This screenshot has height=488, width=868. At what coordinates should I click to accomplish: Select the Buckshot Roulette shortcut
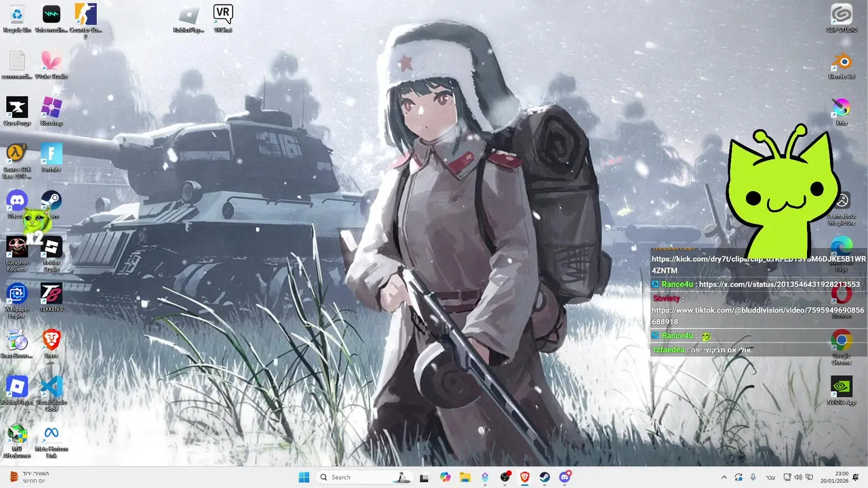tap(17, 254)
